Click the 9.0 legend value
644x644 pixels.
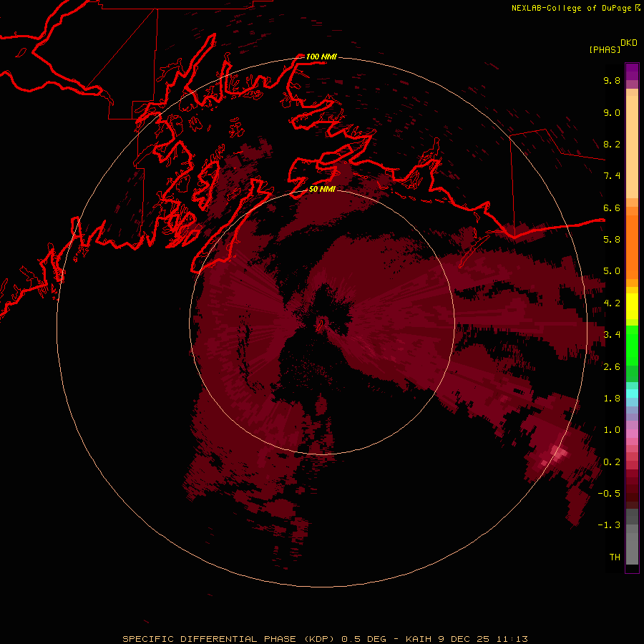[612, 112]
